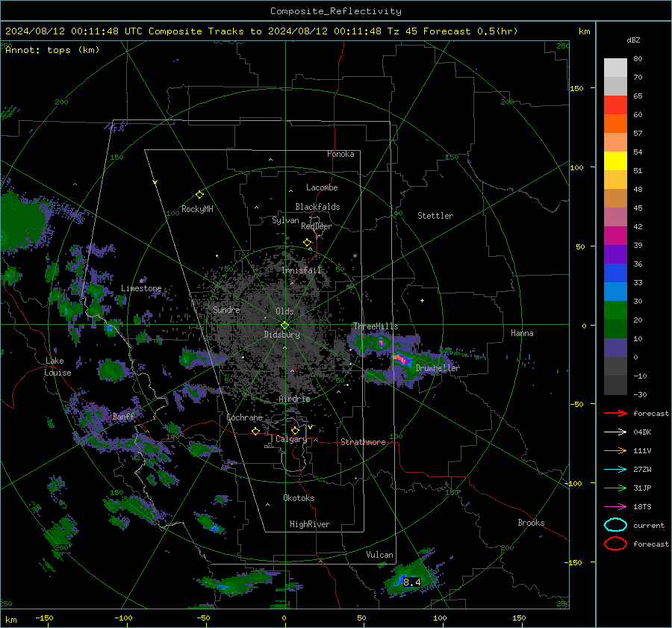
Task: Click the Innisfail city label
Action: click(302, 270)
